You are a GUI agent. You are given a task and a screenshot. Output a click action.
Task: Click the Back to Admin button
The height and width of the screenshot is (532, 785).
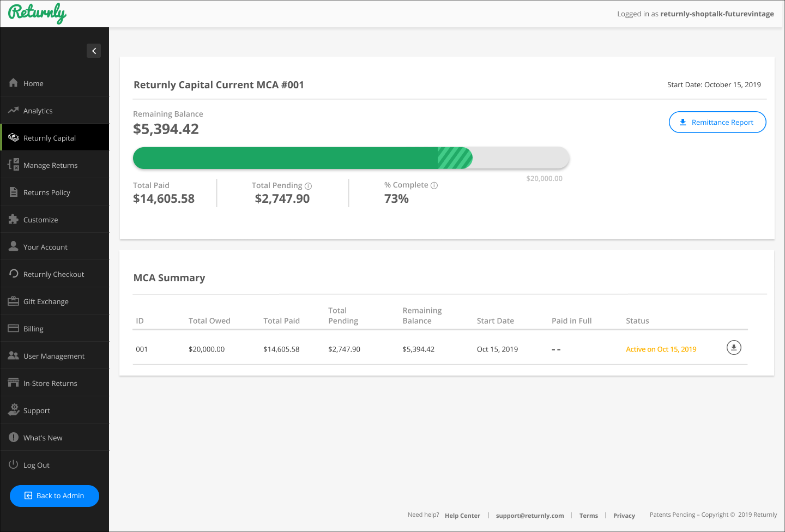pos(55,495)
